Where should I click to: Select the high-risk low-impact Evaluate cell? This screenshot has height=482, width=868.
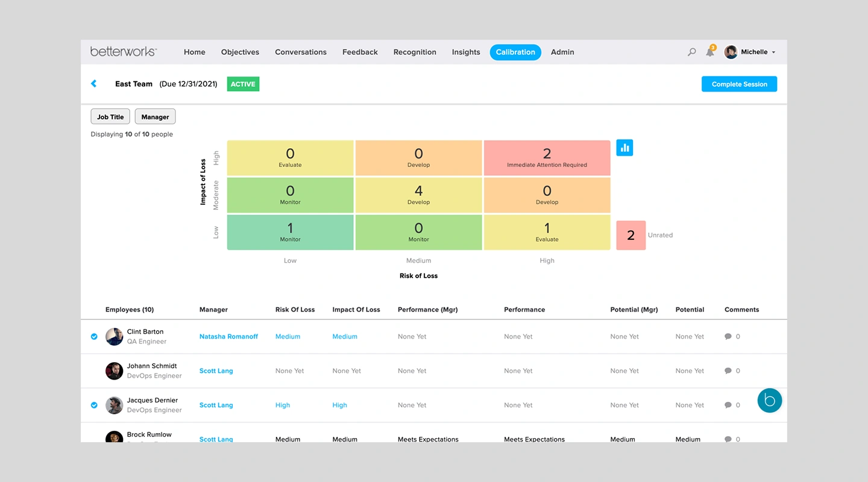coord(547,233)
